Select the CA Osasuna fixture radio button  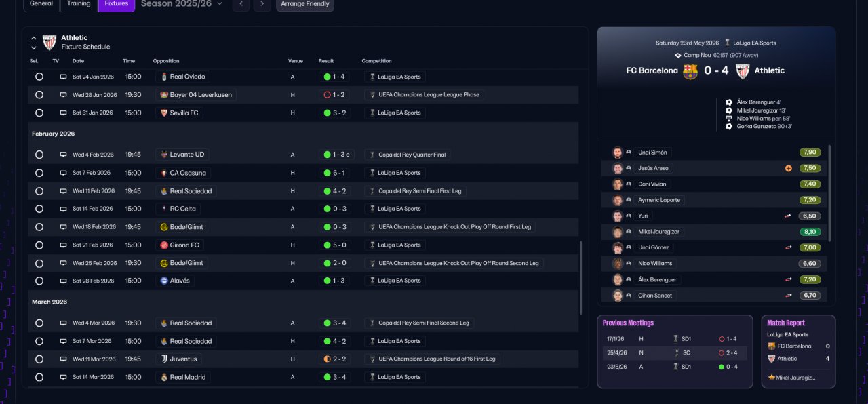(x=39, y=173)
